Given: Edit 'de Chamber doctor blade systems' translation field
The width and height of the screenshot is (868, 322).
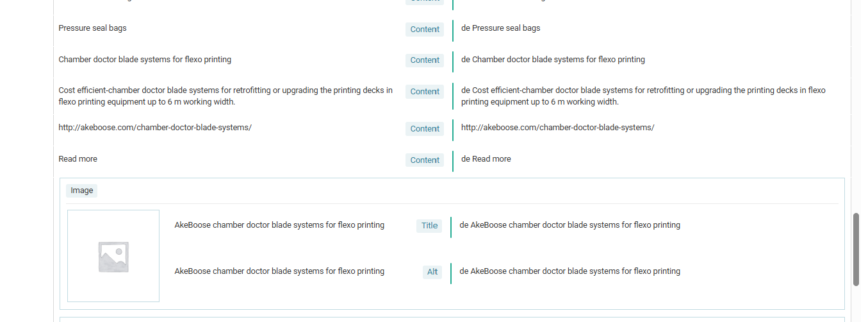Looking at the screenshot, I should (649, 60).
